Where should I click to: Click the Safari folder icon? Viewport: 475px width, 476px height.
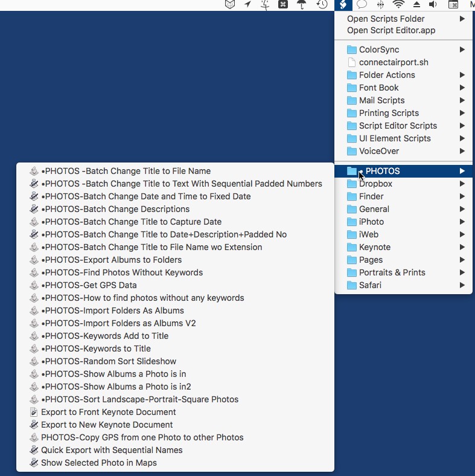(351, 285)
